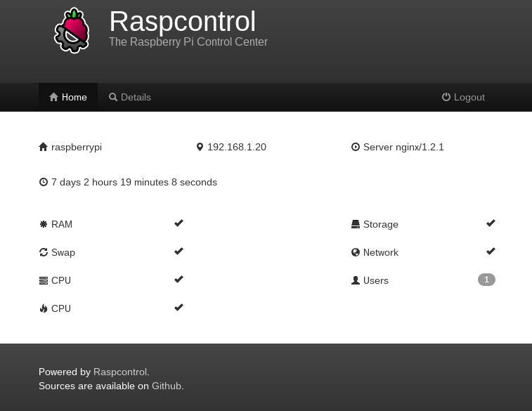Click the RAM status checkmark
The width and height of the screenshot is (532, 411).
point(179,223)
